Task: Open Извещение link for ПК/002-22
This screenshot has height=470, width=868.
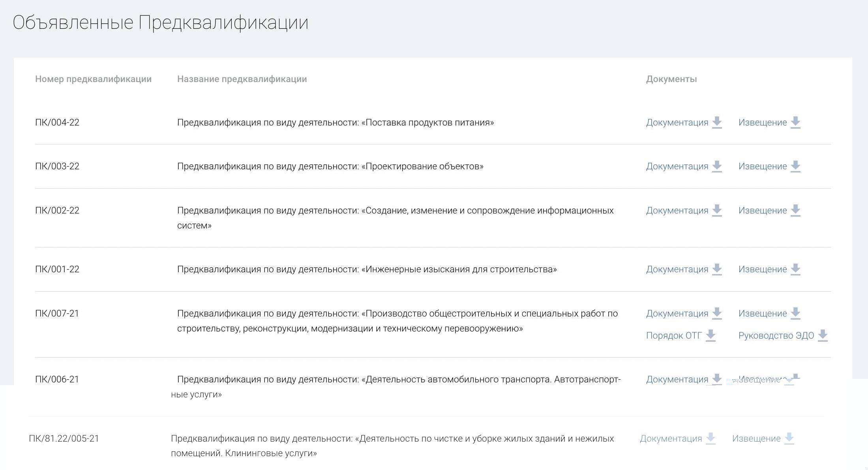Action: click(763, 211)
